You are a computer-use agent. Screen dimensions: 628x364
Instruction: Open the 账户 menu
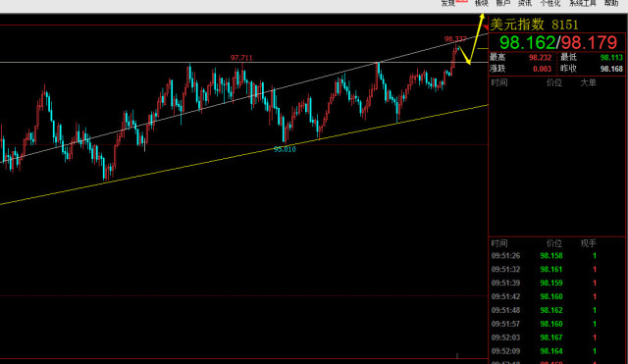pos(503,3)
